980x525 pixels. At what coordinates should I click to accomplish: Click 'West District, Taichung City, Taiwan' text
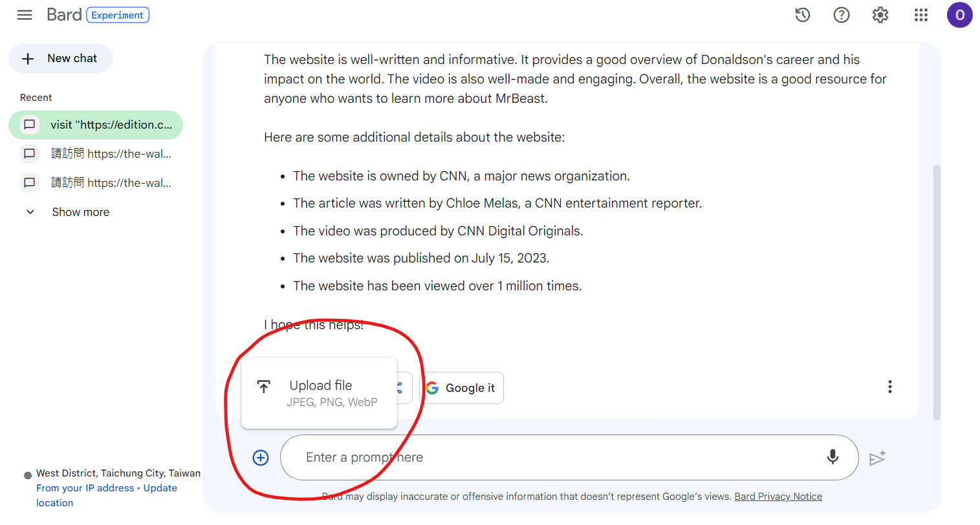118,473
